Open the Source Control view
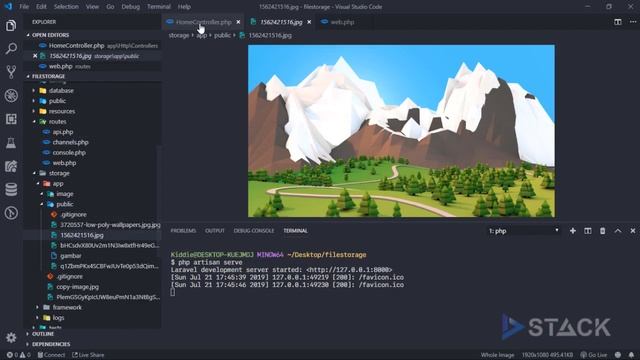 pos(11,72)
